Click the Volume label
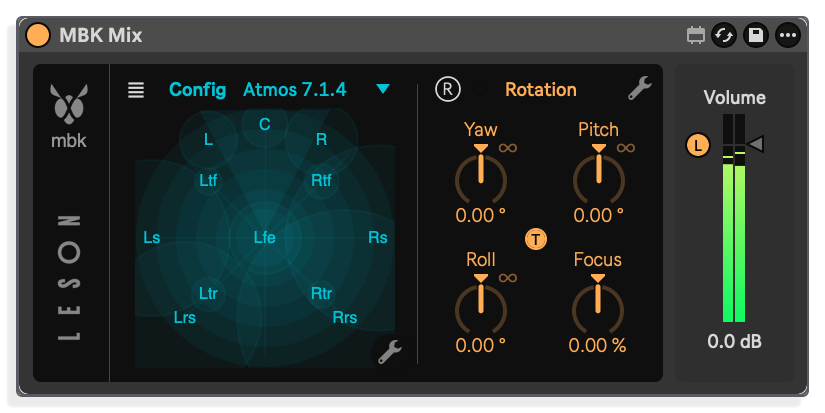This screenshot has width=825, height=413. pyautogui.click(x=735, y=97)
